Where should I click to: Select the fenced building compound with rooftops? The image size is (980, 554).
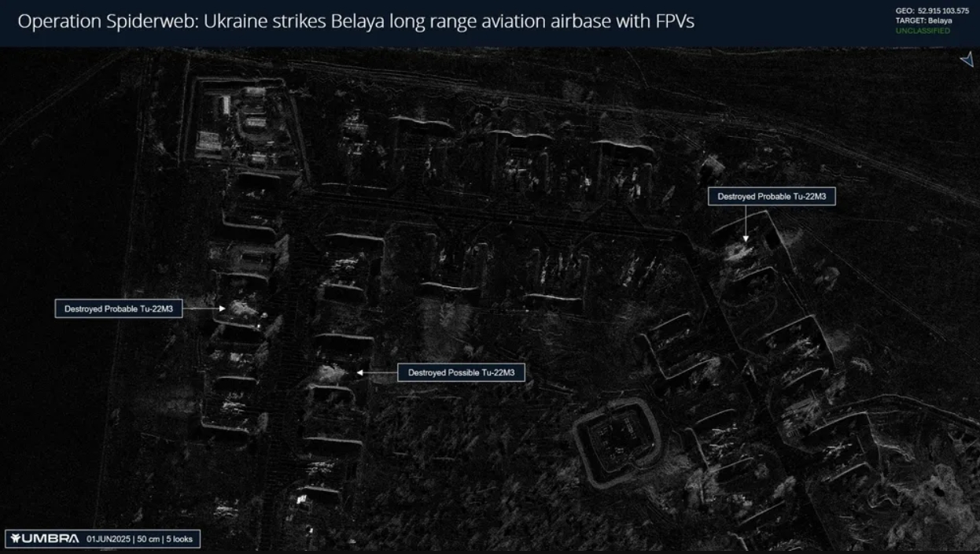pos(240,123)
